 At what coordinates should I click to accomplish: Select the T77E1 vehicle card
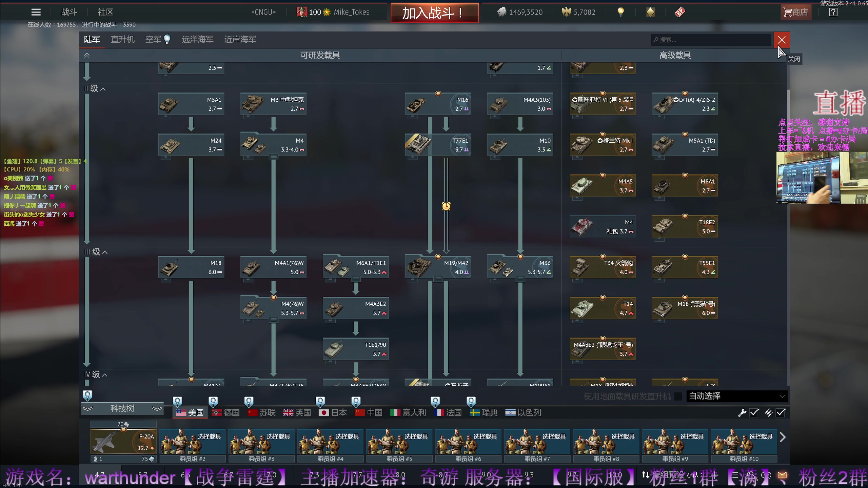click(x=438, y=145)
